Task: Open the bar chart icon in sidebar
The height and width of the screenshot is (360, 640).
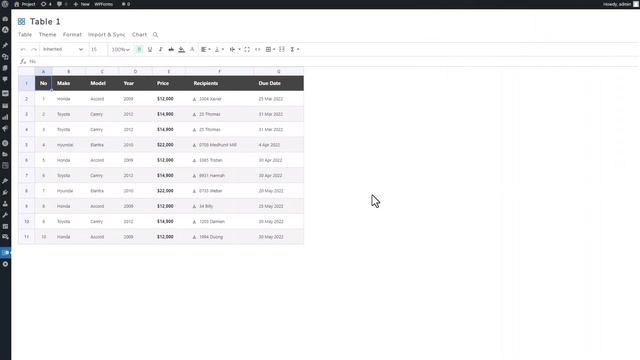Action: coord(5,117)
